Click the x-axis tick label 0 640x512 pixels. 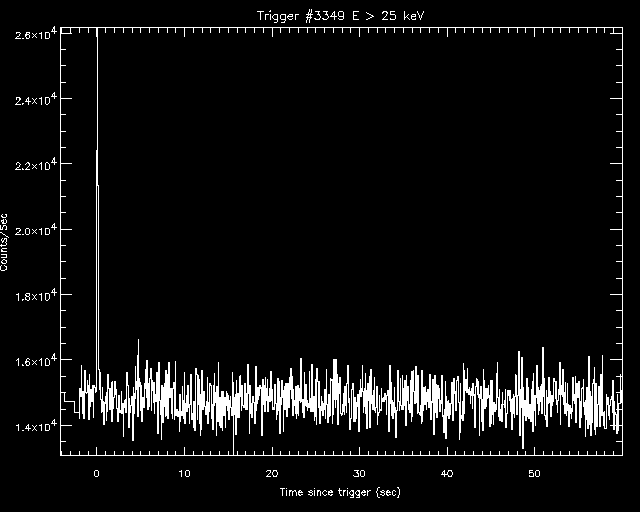pos(96,474)
